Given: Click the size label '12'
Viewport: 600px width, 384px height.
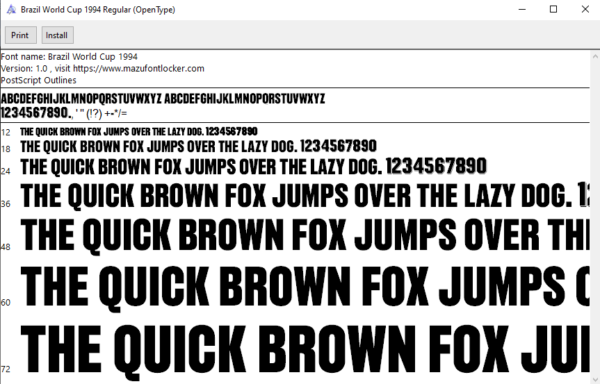Looking at the screenshot, I should (6, 133).
